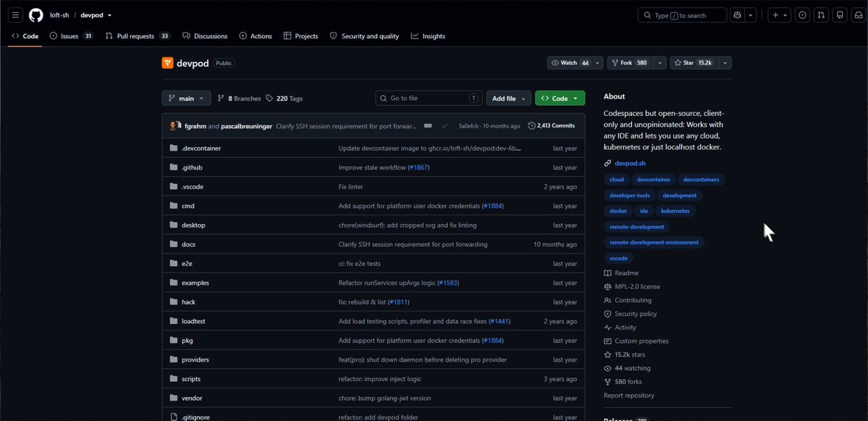Click the devpod orange repository logo

click(x=167, y=63)
